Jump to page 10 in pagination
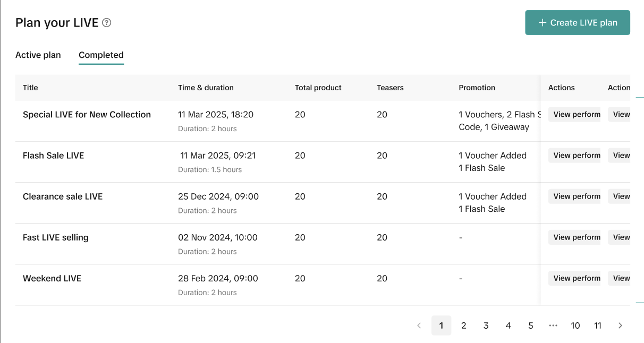644x343 pixels. coord(575,325)
